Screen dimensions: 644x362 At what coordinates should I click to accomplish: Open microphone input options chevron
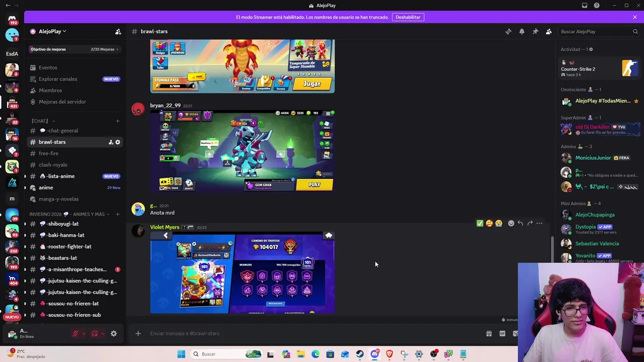(x=84, y=333)
